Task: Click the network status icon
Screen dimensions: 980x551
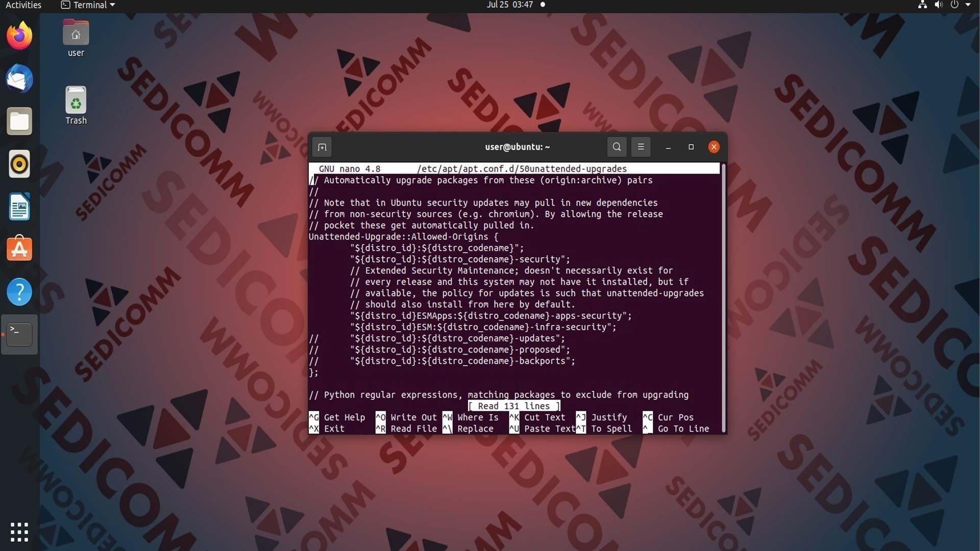Action: click(922, 5)
